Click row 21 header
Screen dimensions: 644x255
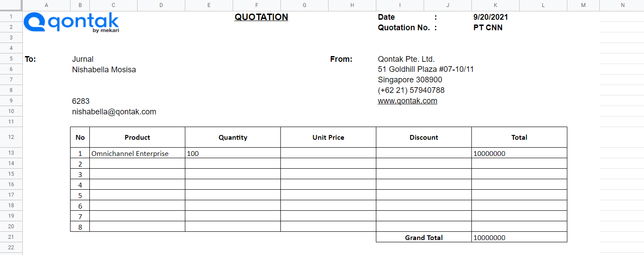tap(11, 237)
